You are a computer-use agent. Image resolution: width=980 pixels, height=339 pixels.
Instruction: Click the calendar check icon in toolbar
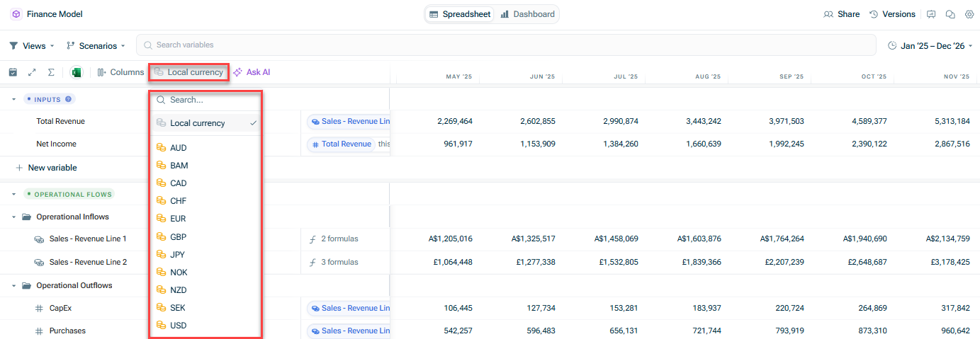point(13,72)
